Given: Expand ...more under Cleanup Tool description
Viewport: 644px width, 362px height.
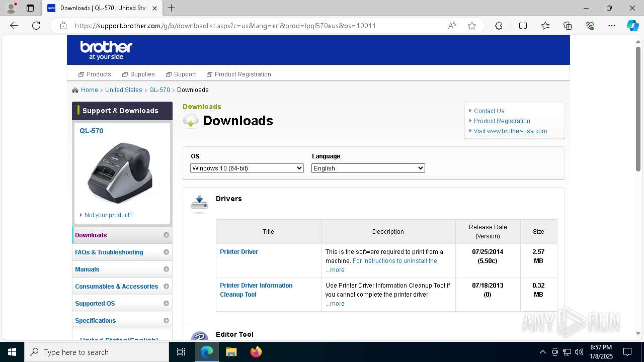Looking at the screenshot, I should pos(335,304).
